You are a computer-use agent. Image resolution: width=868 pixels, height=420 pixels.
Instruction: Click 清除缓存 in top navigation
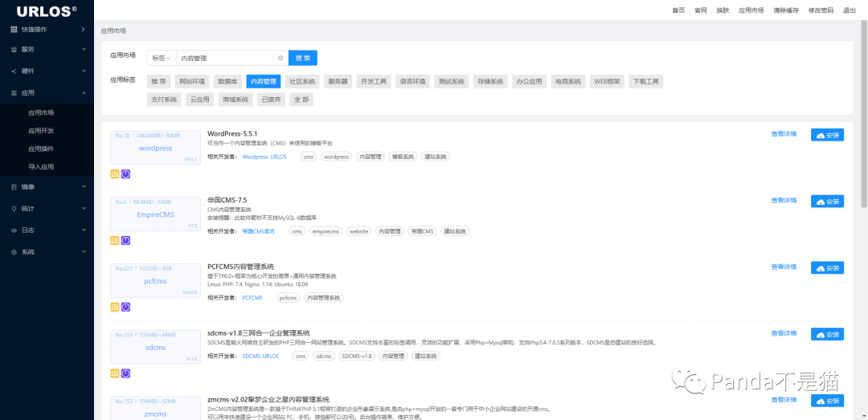[786, 10]
